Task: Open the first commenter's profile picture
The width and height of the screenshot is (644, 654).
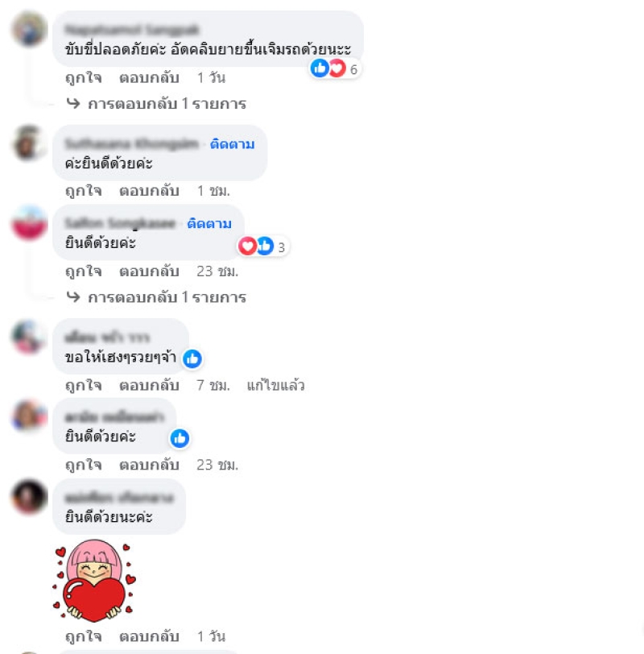Action: point(29,29)
